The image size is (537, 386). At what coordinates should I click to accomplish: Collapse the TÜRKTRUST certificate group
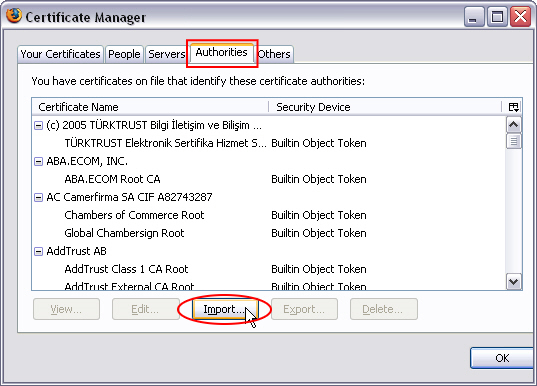pos(38,126)
